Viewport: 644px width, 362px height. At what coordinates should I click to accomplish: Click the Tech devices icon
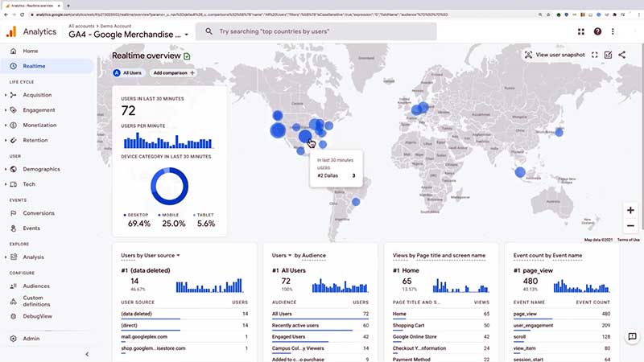tap(13, 184)
